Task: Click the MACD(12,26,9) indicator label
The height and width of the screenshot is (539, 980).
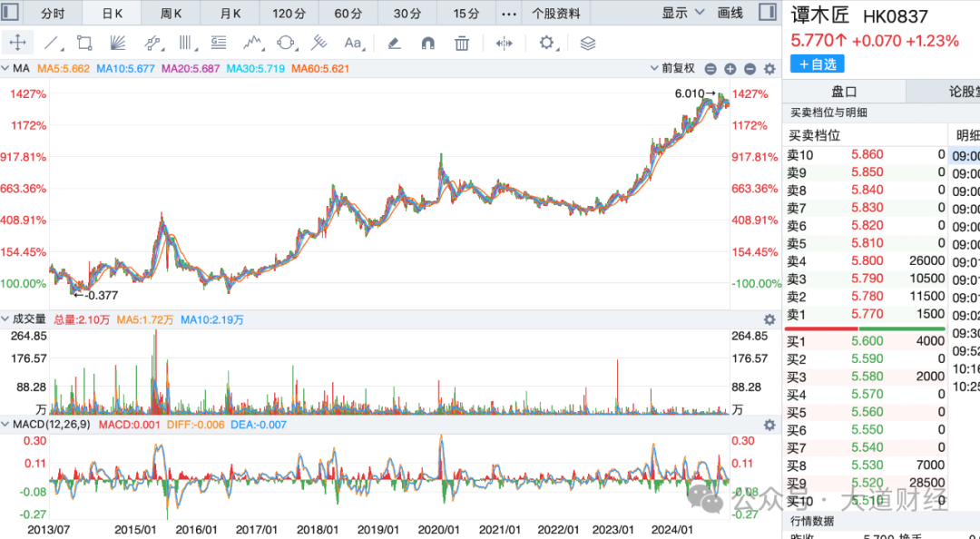Action: click(x=51, y=425)
